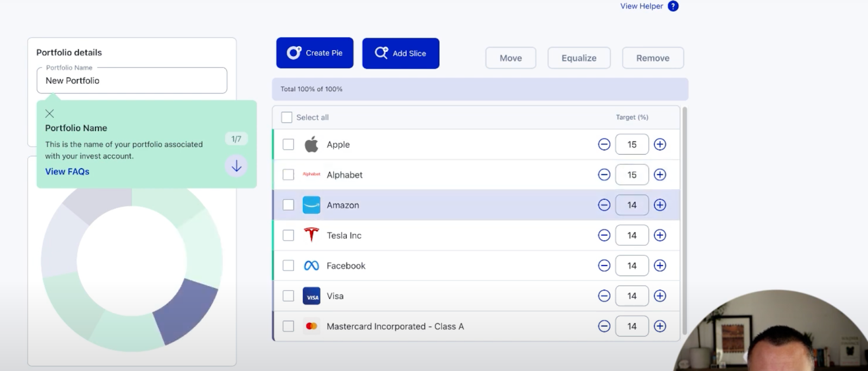Image resolution: width=868 pixels, height=371 pixels.
Task: Tick the Alphabet row checkbox
Action: pos(289,175)
